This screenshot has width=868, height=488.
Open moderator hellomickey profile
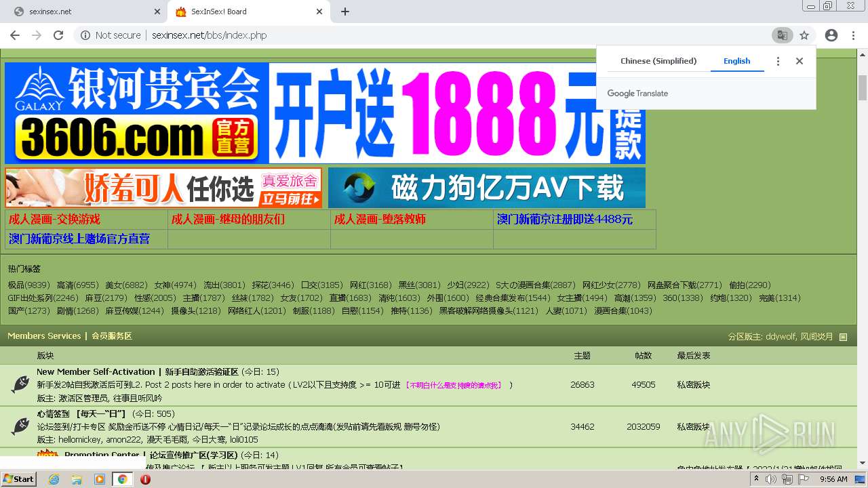pos(79,440)
